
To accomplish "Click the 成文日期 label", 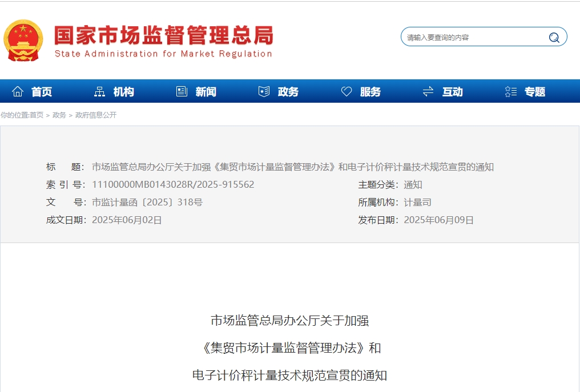I will 66,220.
